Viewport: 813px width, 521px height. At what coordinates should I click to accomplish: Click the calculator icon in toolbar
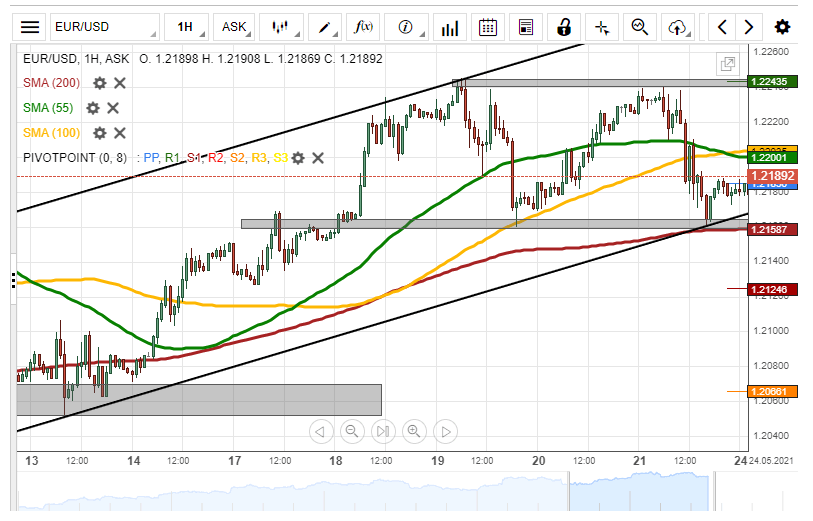[526, 27]
